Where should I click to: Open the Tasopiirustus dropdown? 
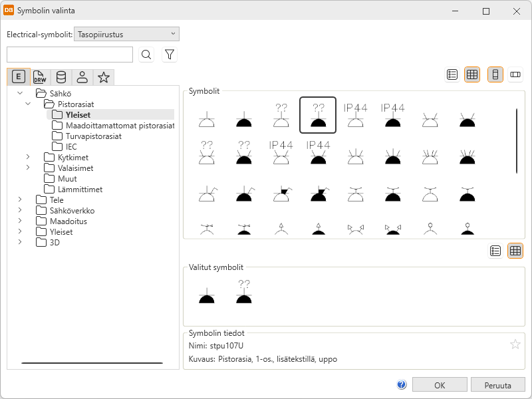point(126,34)
